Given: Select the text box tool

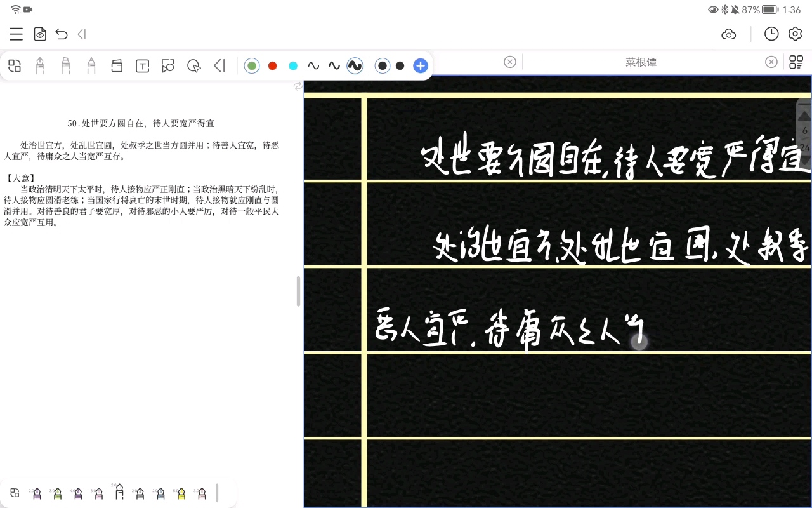Looking at the screenshot, I should click(143, 66).
